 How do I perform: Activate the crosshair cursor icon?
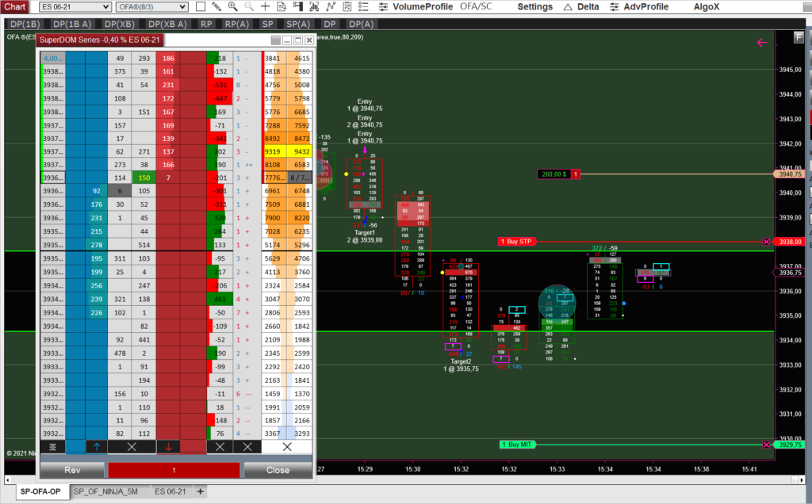pyautogui.click(x=265, y=6)
